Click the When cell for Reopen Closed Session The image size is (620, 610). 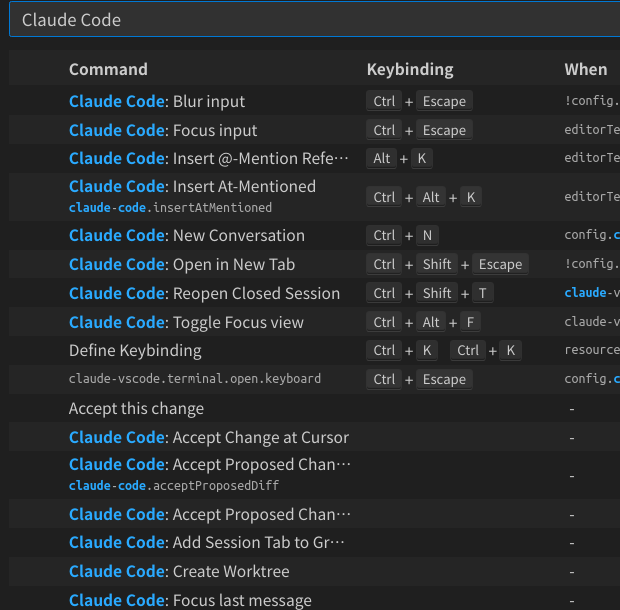pos(592,293)
